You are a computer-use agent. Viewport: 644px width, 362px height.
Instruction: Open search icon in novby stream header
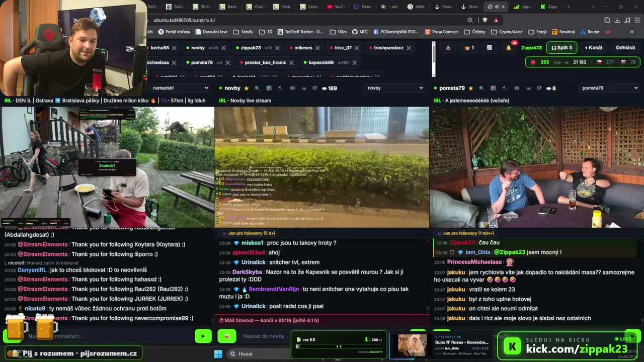[257, 88]
